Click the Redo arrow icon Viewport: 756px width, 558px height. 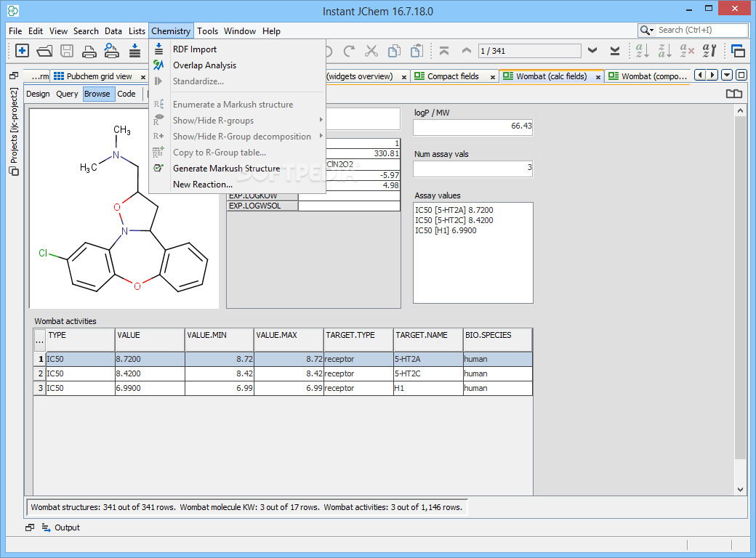click(x=349, y=51)
